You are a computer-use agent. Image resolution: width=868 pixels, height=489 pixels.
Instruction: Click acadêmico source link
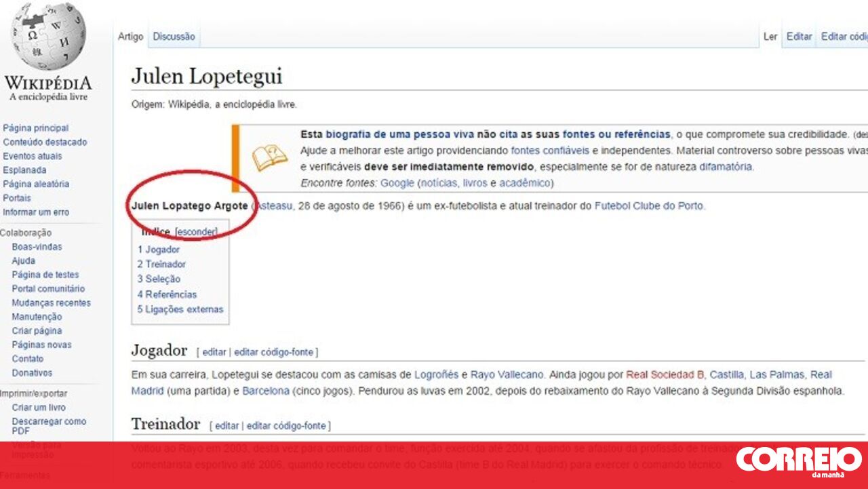pos(525,183)
